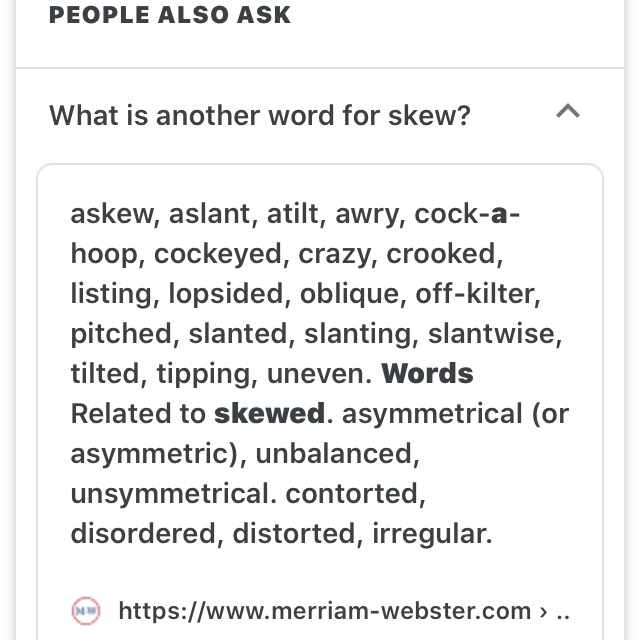Click the word "slantwise" in the answer
This screenshot has height=640, width=640.
tap(492, 333)
